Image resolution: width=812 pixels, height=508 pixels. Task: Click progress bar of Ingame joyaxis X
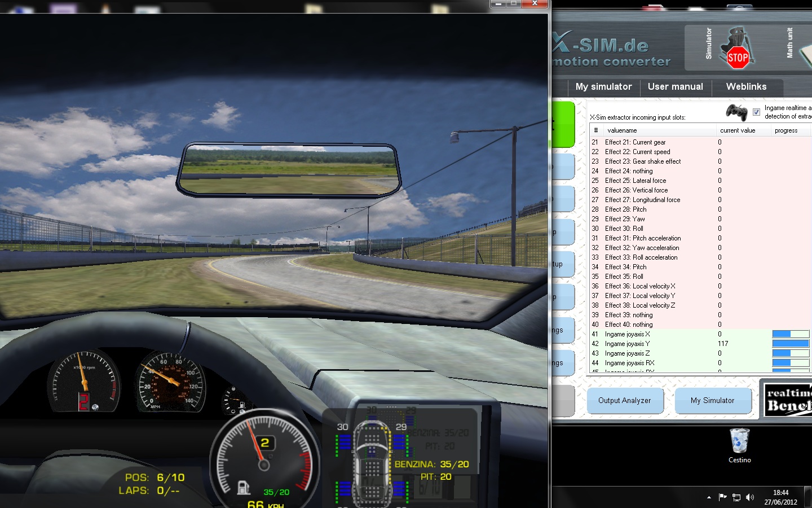click(x=791, y=334)
